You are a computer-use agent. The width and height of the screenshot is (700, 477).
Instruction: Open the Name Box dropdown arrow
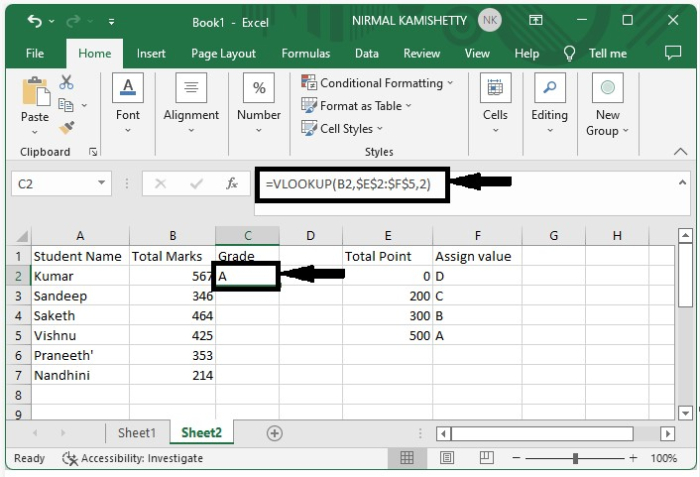click(x=101, y=183)
